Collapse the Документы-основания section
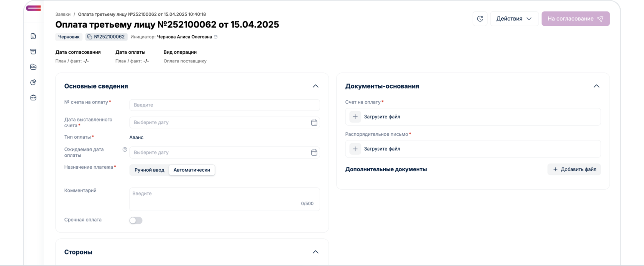This screenshot has height=266, width=644. pos(596,86)
